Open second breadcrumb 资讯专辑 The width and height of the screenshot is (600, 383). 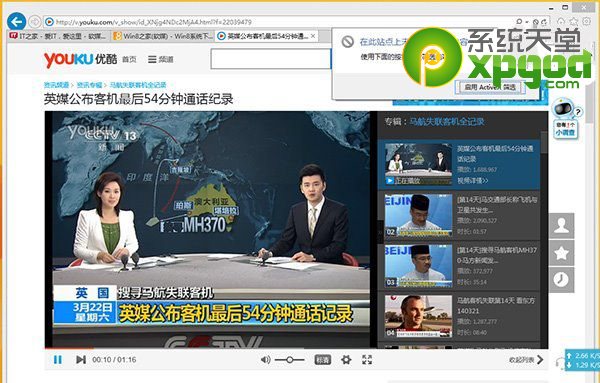point(89,85)
